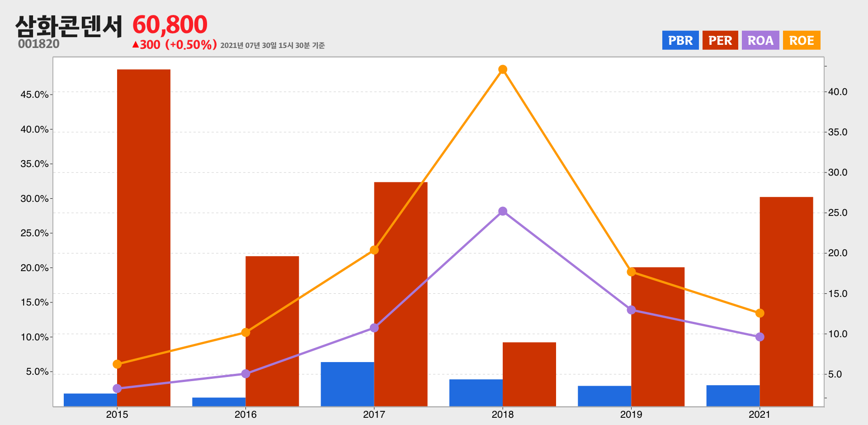Click the 25.0% left axis label
Image resolution: width=868 pixels, height=425 pixels.
[34, 233]
